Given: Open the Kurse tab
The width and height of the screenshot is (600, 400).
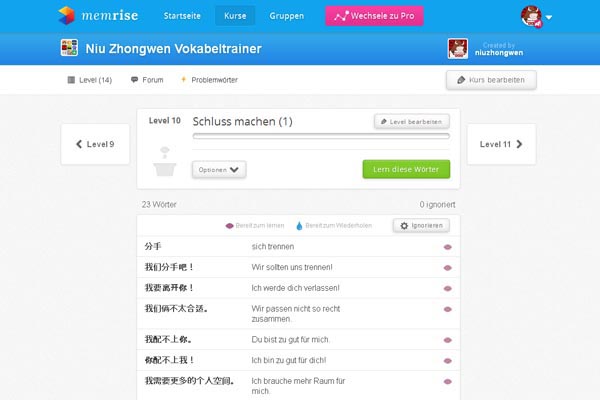Looking at the screenshot, I should 235,16.
